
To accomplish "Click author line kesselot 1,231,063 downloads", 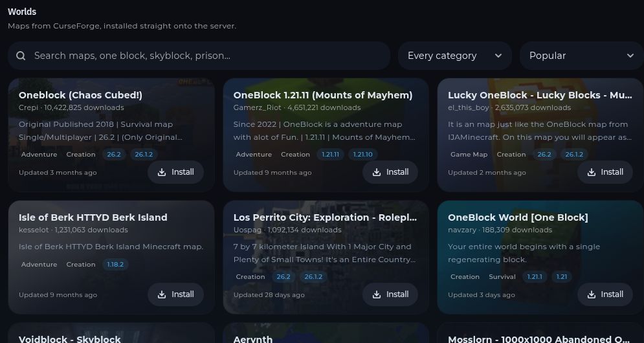I will 73,230.
